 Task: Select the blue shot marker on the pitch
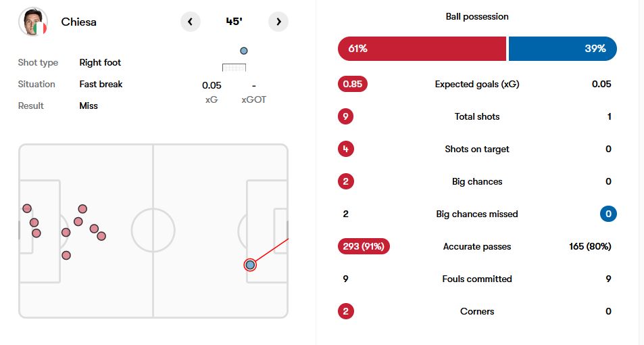250,264
